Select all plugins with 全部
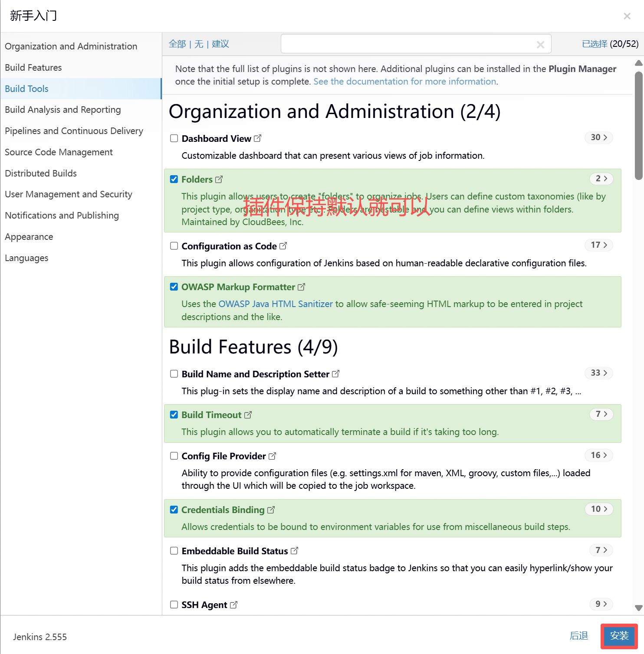644x654 pixels. [x=177, y=44]
